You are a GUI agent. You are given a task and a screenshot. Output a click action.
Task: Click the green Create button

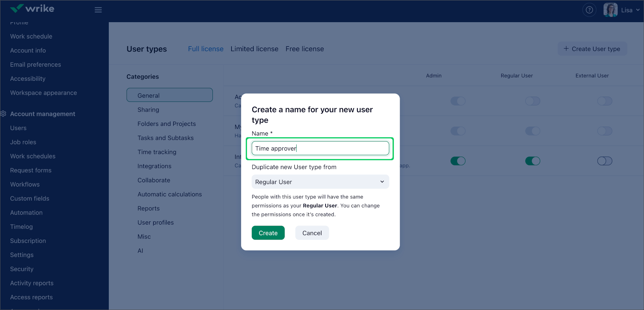pyautogui.click(x=268, y=233)
